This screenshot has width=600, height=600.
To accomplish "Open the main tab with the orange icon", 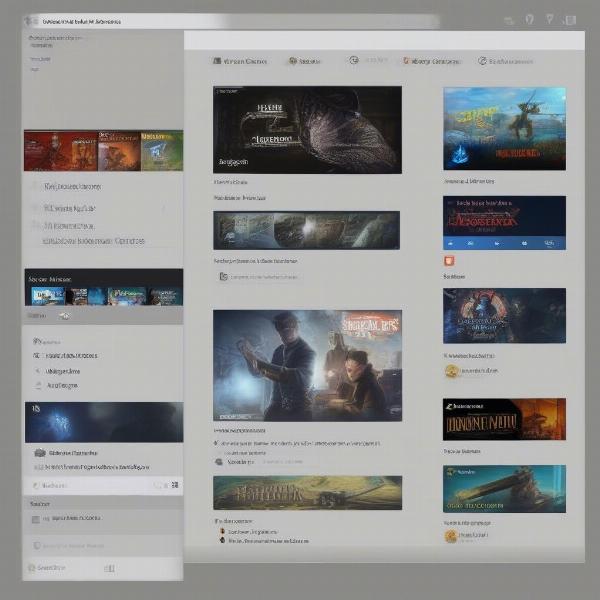I will coord(431,61).
